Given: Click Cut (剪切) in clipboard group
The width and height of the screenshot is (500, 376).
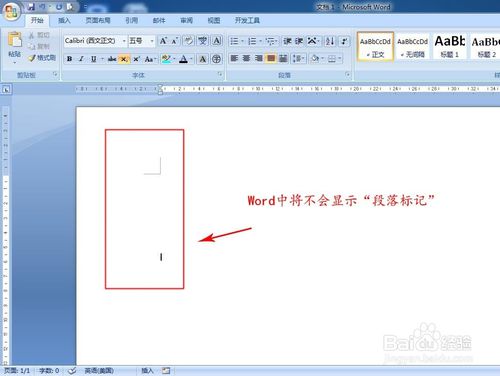Looking at the screenshot, I should click(x=39, y=35).
